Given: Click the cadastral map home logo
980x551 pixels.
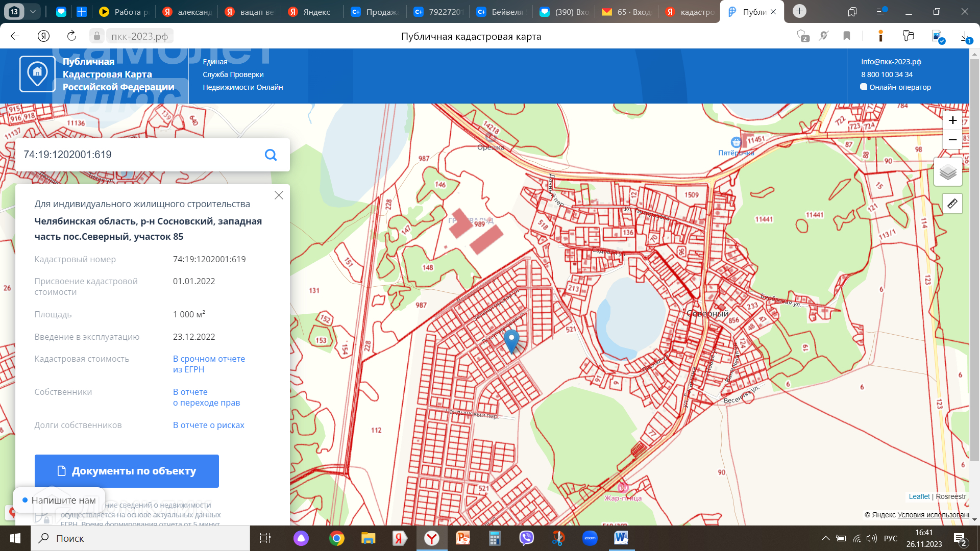Looking at the screenshot, I should (x=37, y=74).
